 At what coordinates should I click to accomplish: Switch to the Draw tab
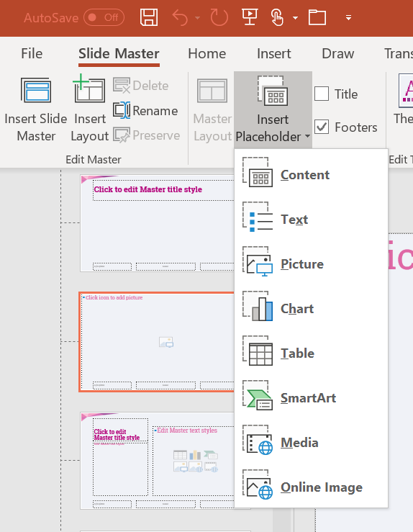[337, 53]
